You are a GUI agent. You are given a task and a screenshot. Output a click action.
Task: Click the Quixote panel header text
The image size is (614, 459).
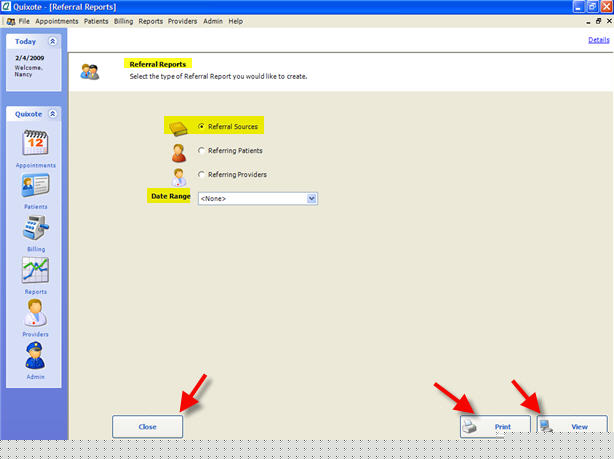coord(28,114)
